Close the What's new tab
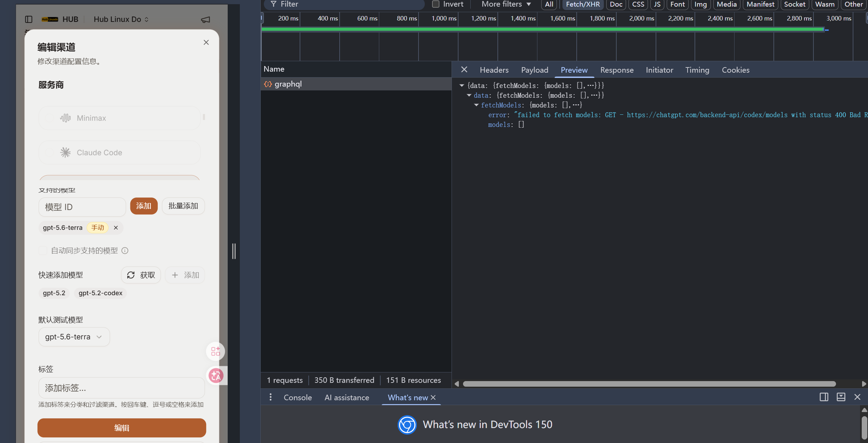 (433, 397)
